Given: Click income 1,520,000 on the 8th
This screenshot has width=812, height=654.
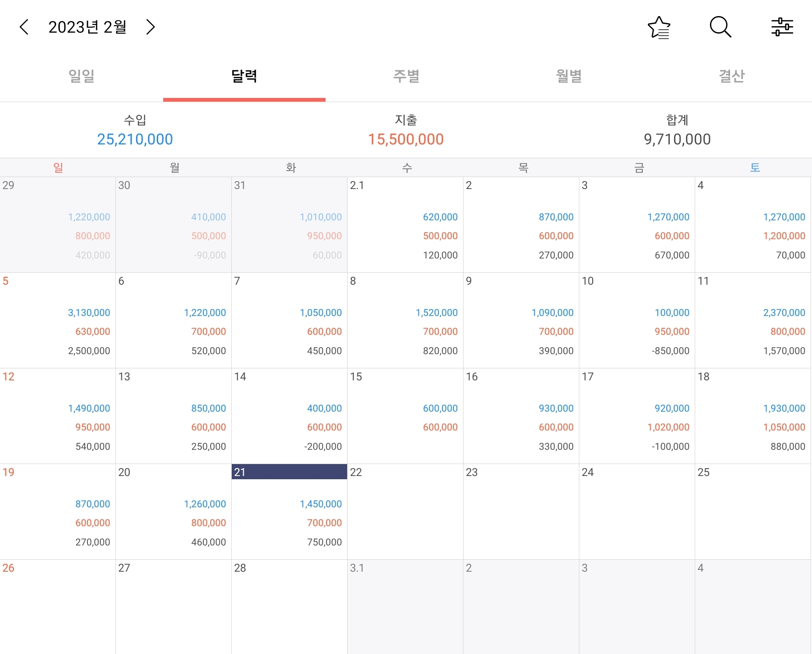Looking at the screenshot, I should (x=437, y=313).
